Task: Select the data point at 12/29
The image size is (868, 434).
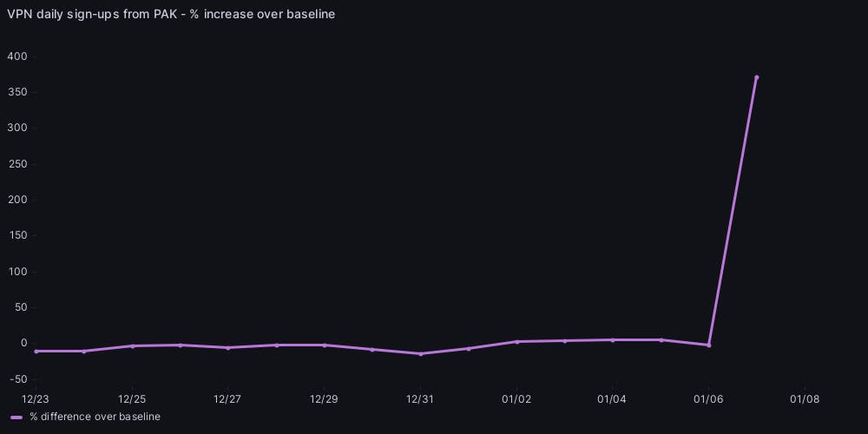Action: coord(325,345)
